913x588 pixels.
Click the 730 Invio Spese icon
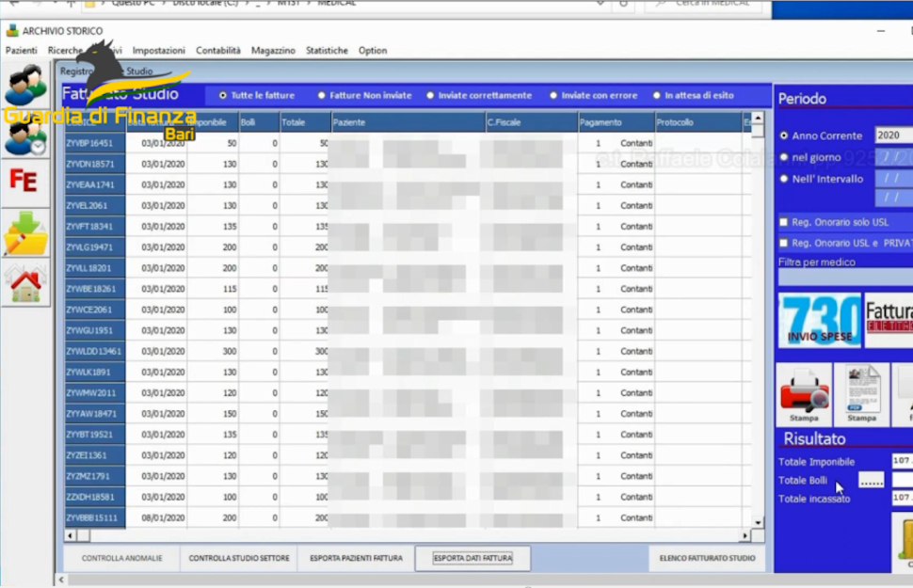819,321
